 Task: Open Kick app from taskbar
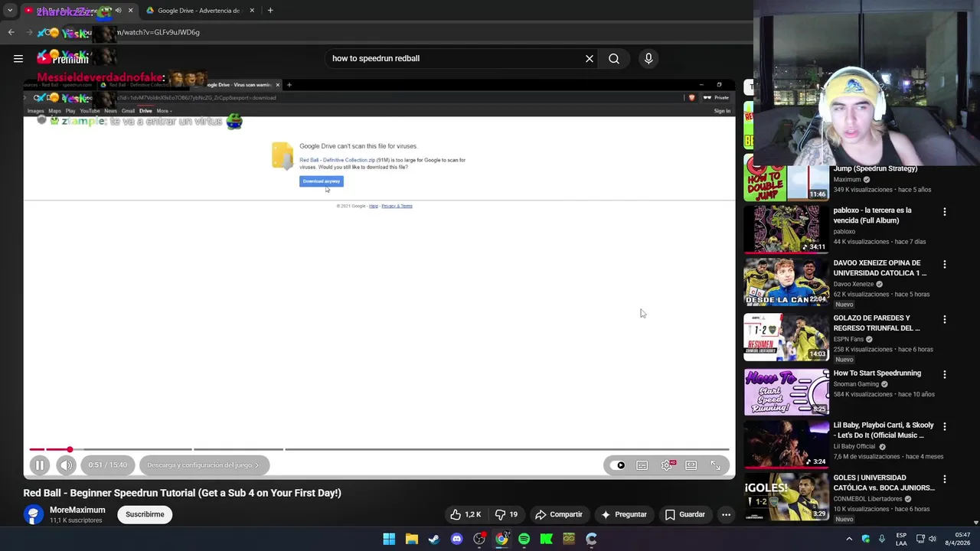pyautogui.click(x=547, y=539)
